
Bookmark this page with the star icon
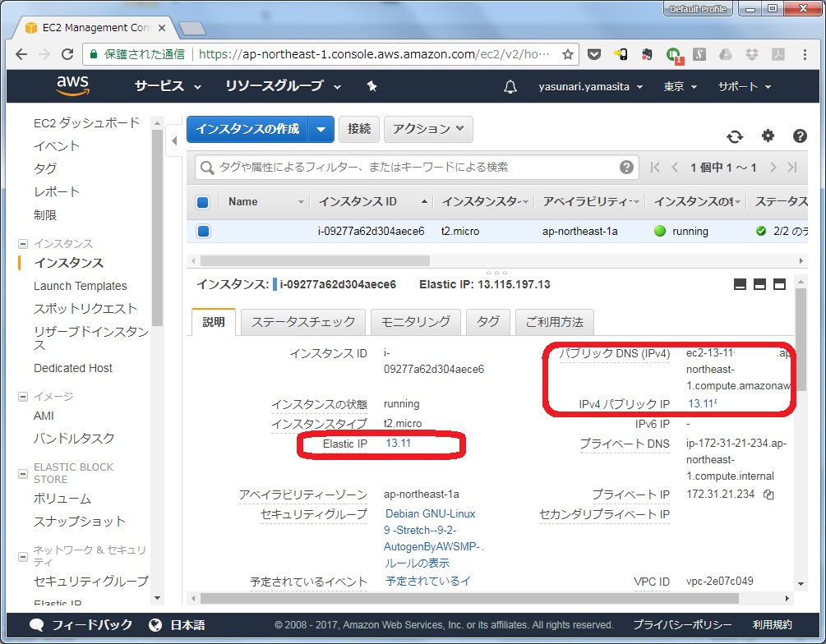tap(567, 54)
